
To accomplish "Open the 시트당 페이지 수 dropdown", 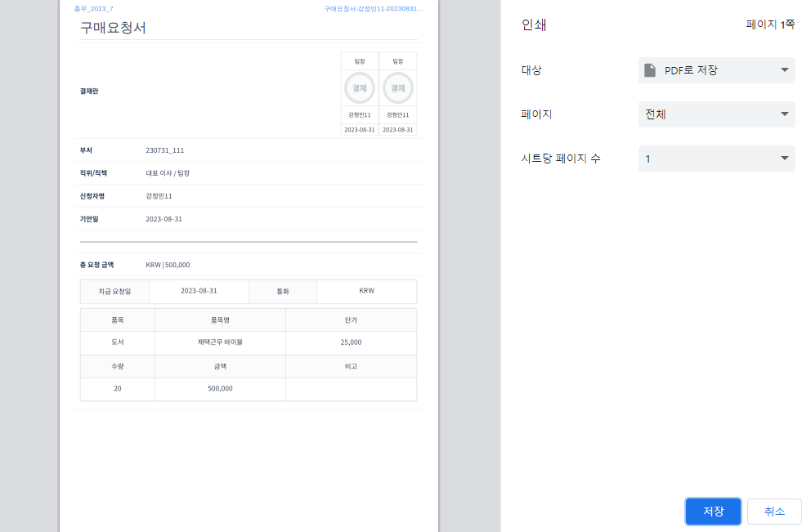I will click(x=716, y=159).
